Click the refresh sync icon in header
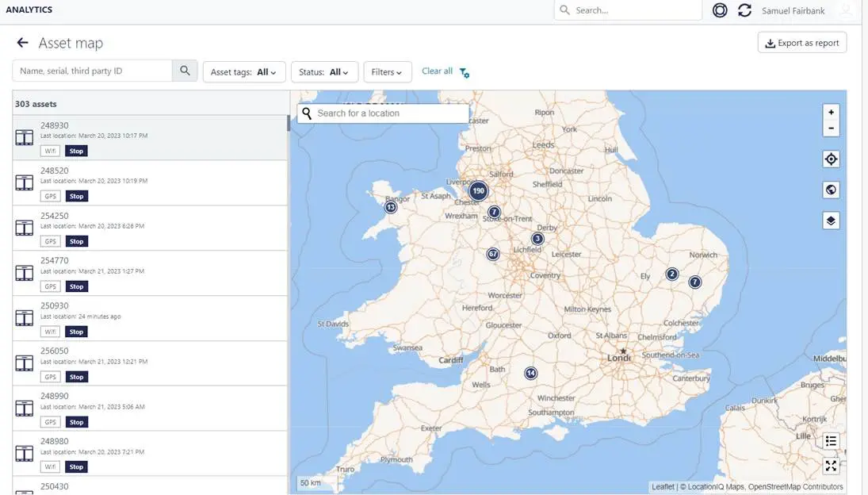This screenshot has width=868, height=495. click(744, 10)
